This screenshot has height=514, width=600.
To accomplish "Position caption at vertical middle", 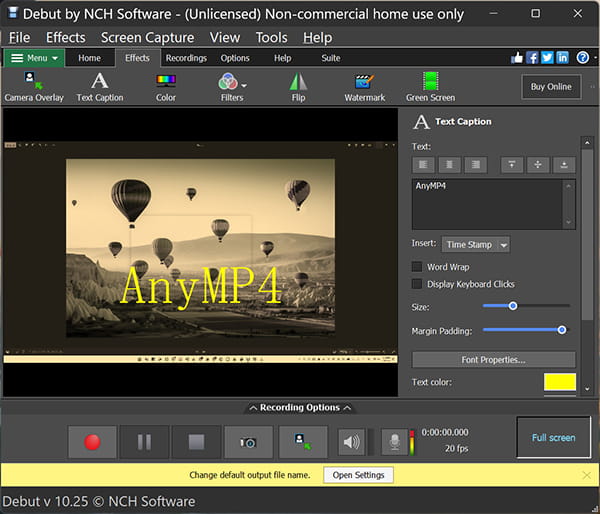I will click(538, 165).
